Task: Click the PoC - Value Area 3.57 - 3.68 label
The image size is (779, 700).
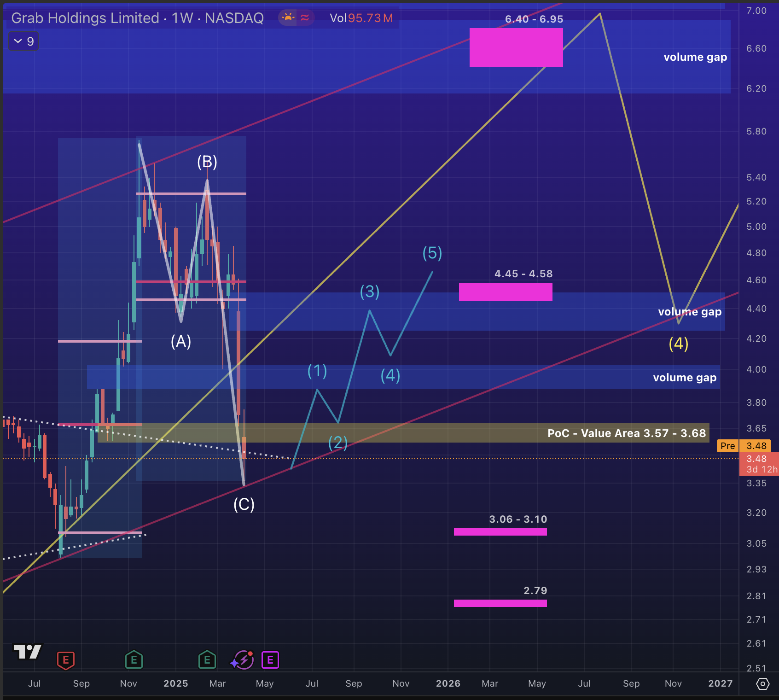Action: 626,433
